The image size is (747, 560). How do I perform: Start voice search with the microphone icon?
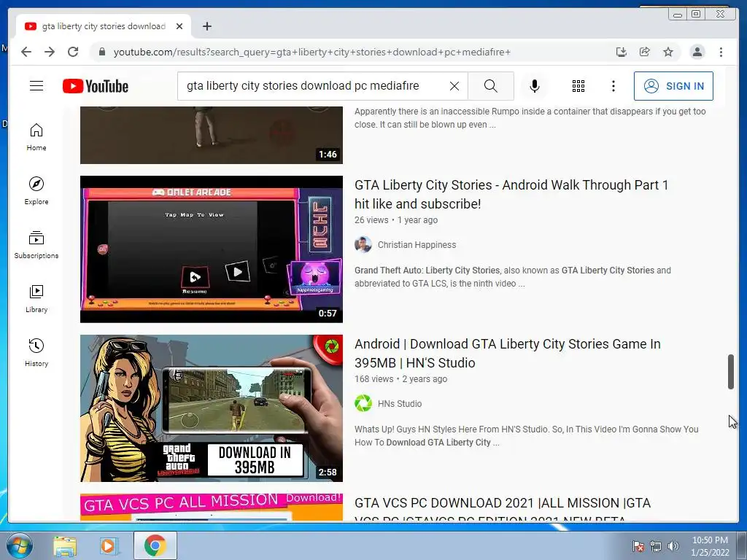coord(535,86)
